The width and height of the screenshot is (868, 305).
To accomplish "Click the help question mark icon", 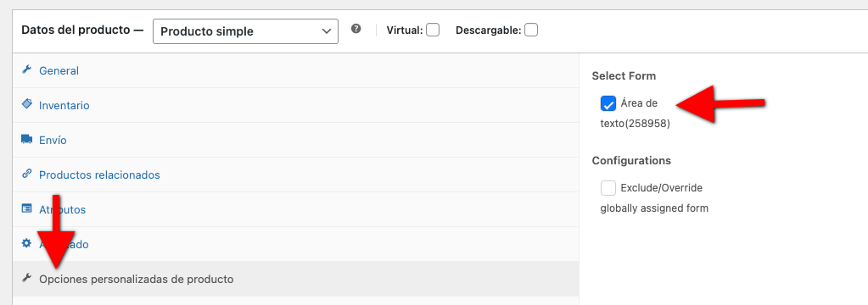I will (356, 29).
